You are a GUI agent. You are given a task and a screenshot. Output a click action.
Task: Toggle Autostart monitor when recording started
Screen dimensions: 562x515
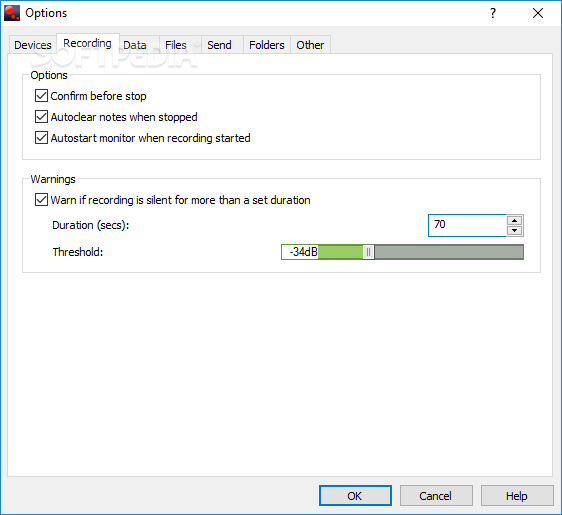click(41, 138)
